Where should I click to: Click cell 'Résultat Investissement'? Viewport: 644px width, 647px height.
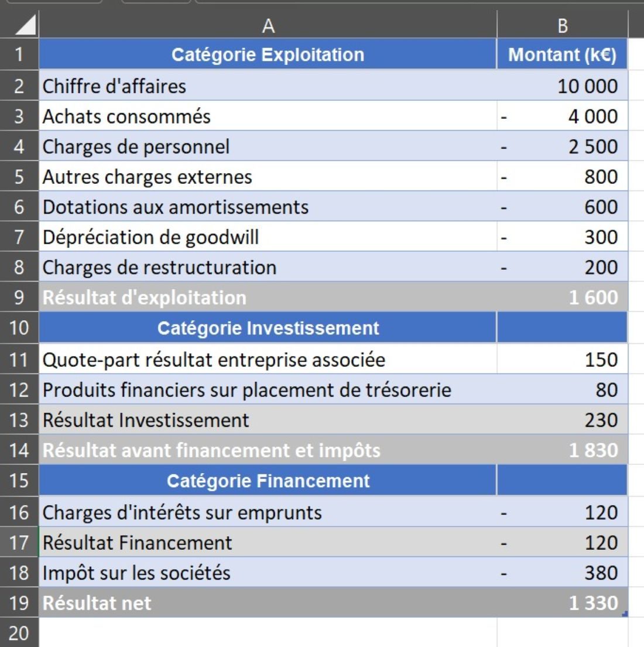[268, 420]
